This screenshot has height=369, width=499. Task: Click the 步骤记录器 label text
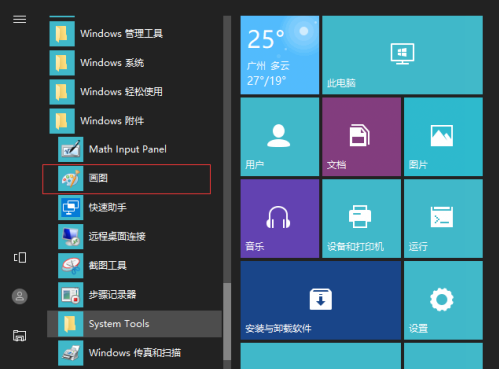(x=112, y=294)
